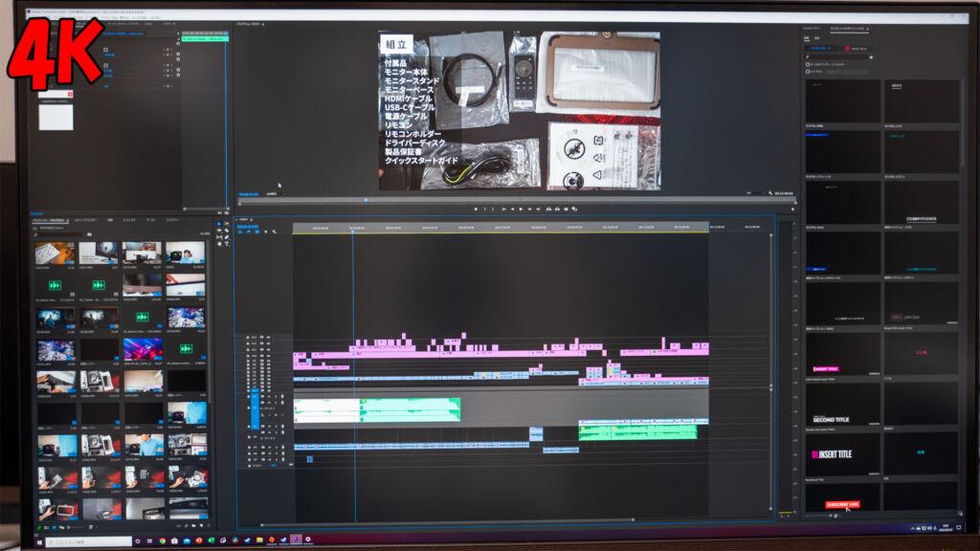Select the Slip tool
This screenshot has width=980, height=551.
tap(219, 237)
